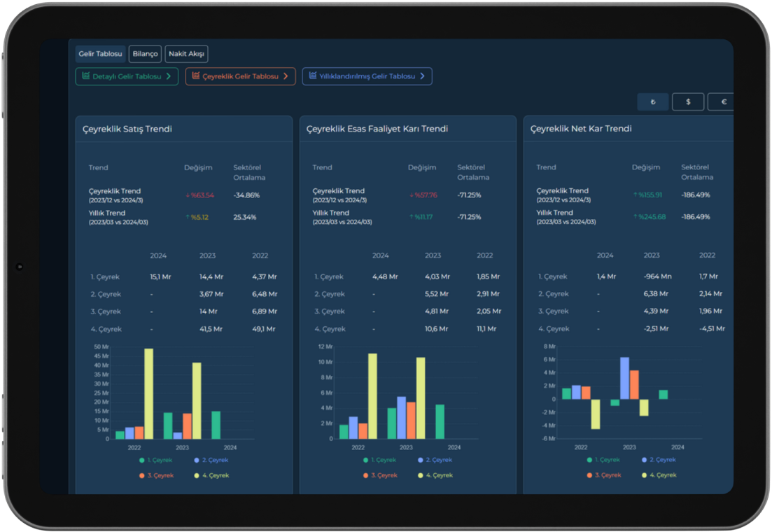
Task: Select the Gelir Tablosu tab
Action: (x=101, y=54)
